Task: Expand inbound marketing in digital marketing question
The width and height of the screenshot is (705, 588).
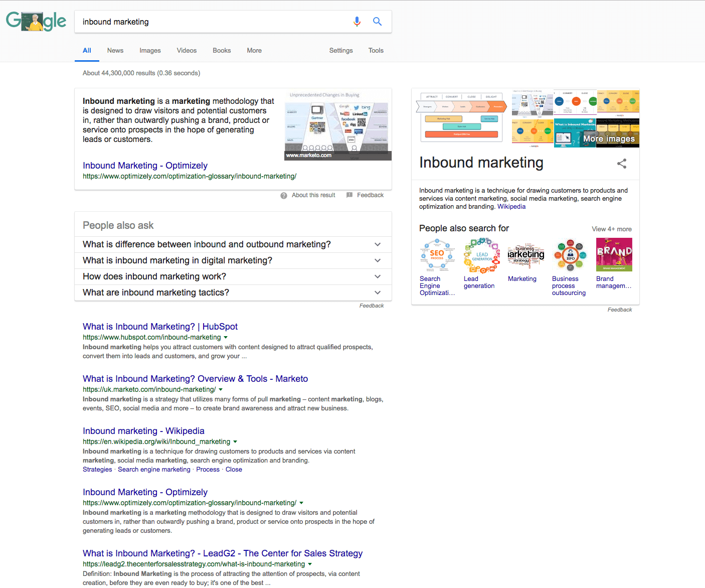Action: click(233, 260)
